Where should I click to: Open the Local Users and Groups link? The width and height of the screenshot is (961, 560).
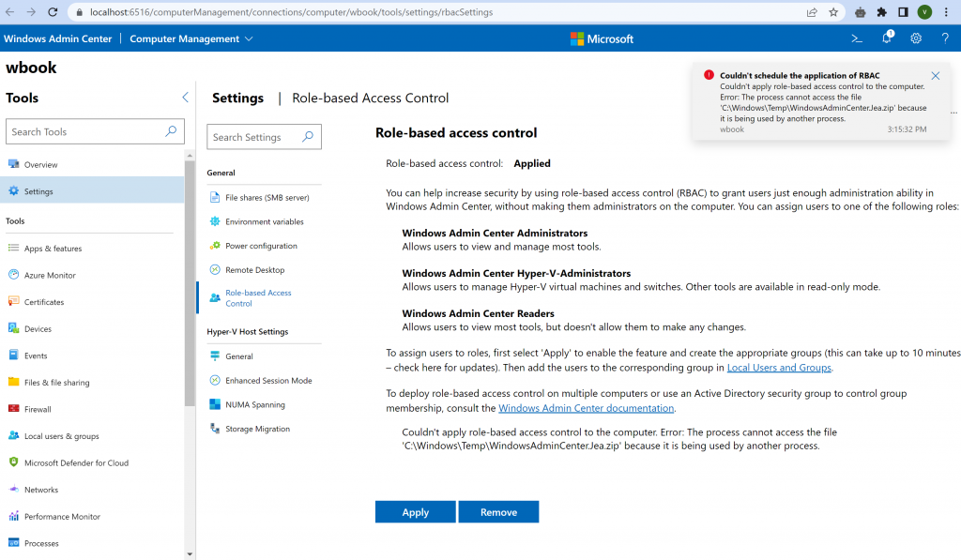point(779,368)
